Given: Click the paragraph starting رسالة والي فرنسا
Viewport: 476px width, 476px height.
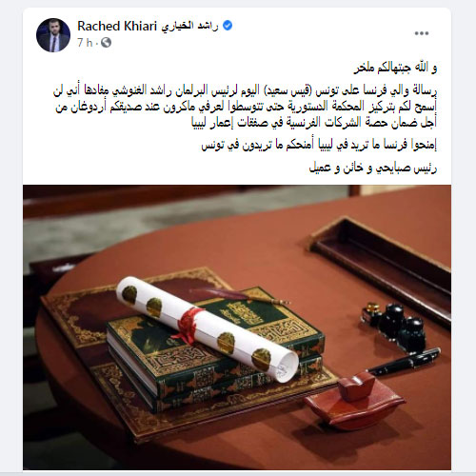Looking at the screenshot, I should pos(245,108).
